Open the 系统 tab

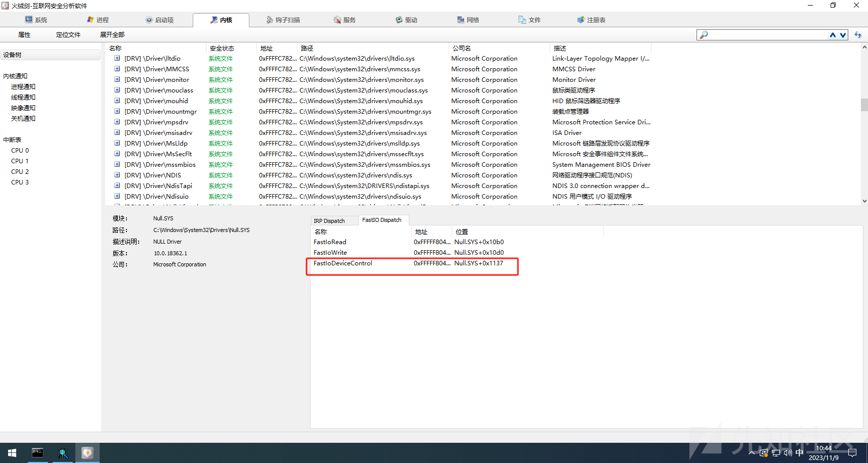coord(36,20)
